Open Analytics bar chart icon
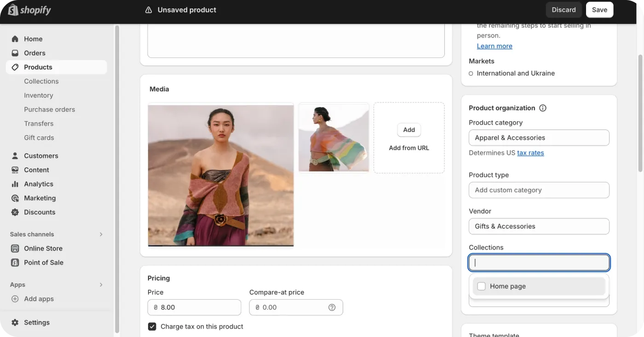This screenshot has width=644, height=337. pyautogui.click(x=15, y=184)
